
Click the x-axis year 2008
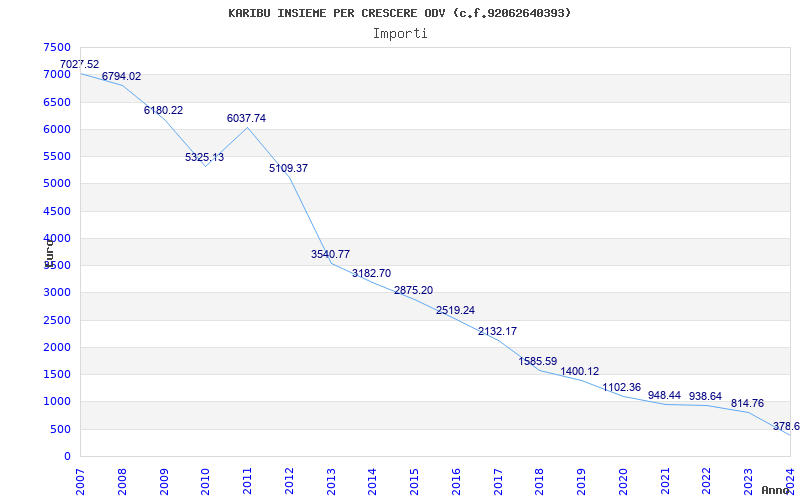tap(122, 482)
